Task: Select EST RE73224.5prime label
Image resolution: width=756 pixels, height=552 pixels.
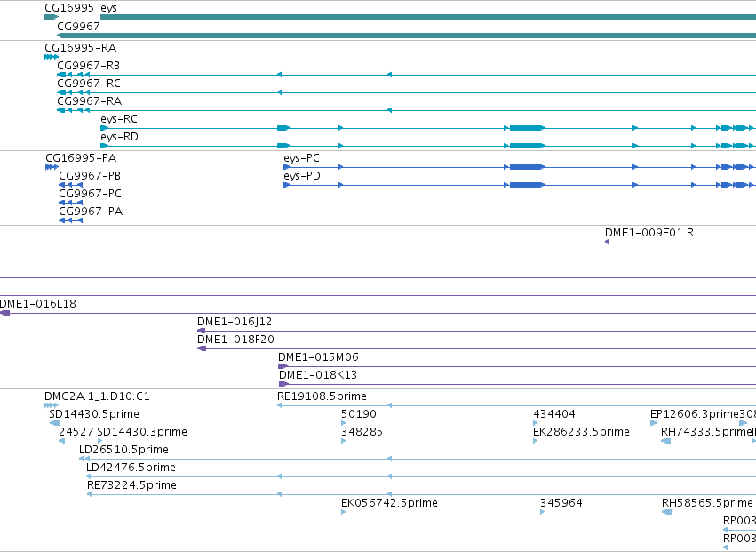Action: 131,486
